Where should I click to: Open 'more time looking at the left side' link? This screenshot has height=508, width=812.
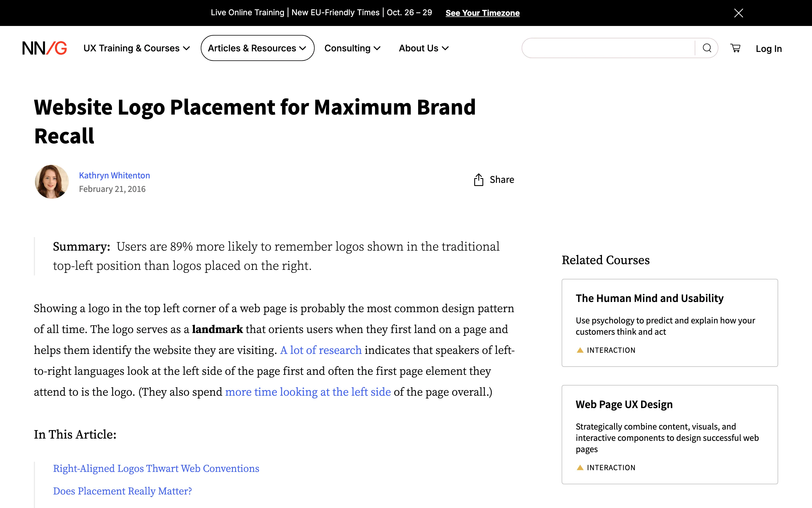[308, 392]
